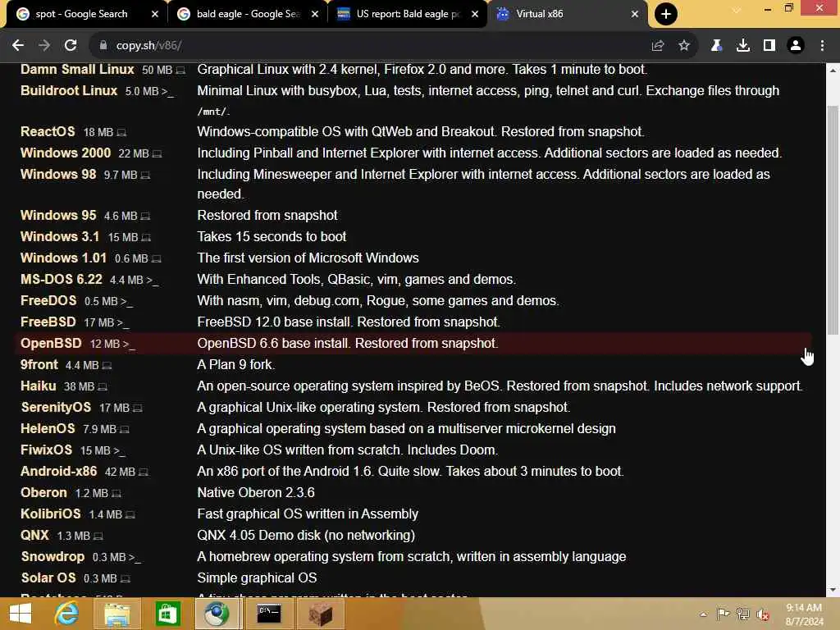Image resolution: width=840 pixels, height=630 pixels.
Task: Switch to the Chrome taskbar icon
Action: 217,614
